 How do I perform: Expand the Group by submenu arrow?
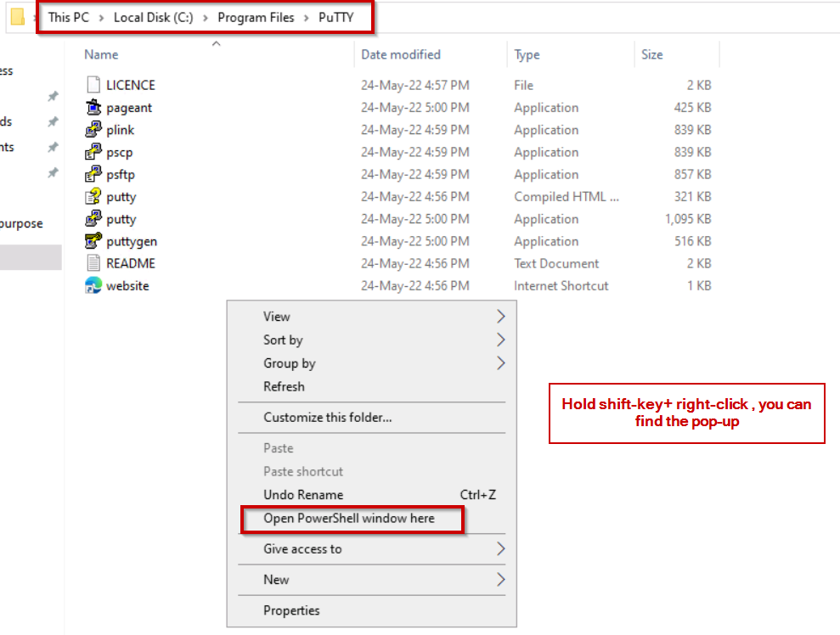[x=500, y=363]
